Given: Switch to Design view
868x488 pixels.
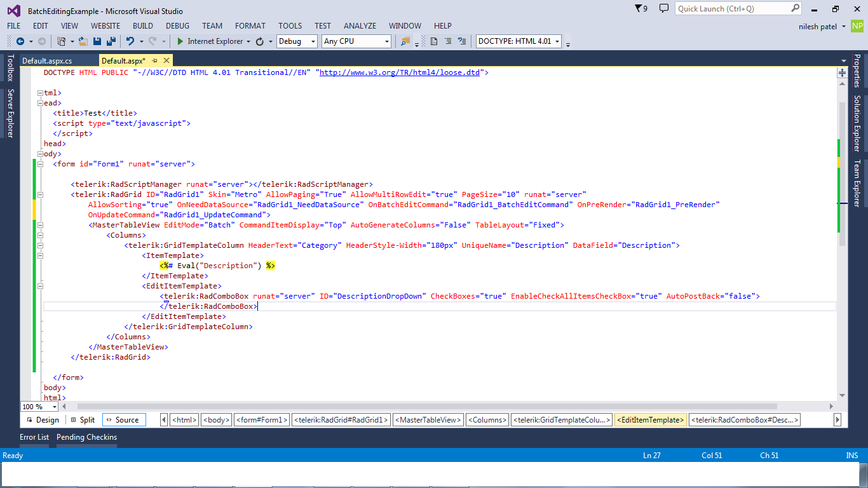Looking at the screenshot, I should 43,420.
